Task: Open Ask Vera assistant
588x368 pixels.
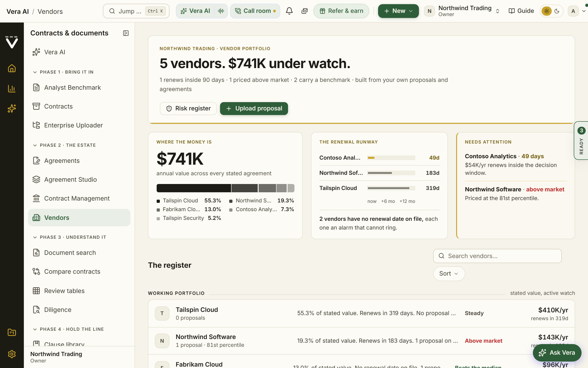Action: (557, 353)
